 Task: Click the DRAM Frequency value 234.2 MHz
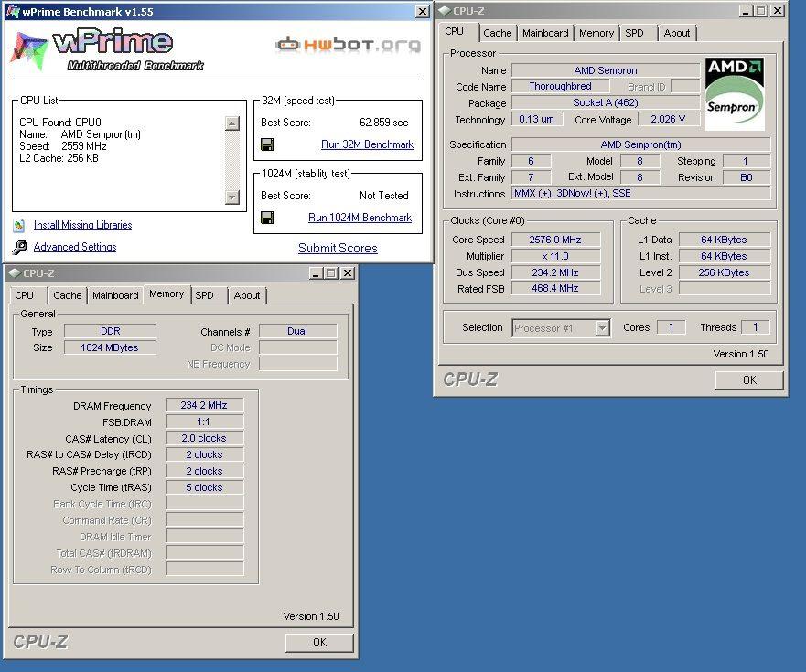204,405
